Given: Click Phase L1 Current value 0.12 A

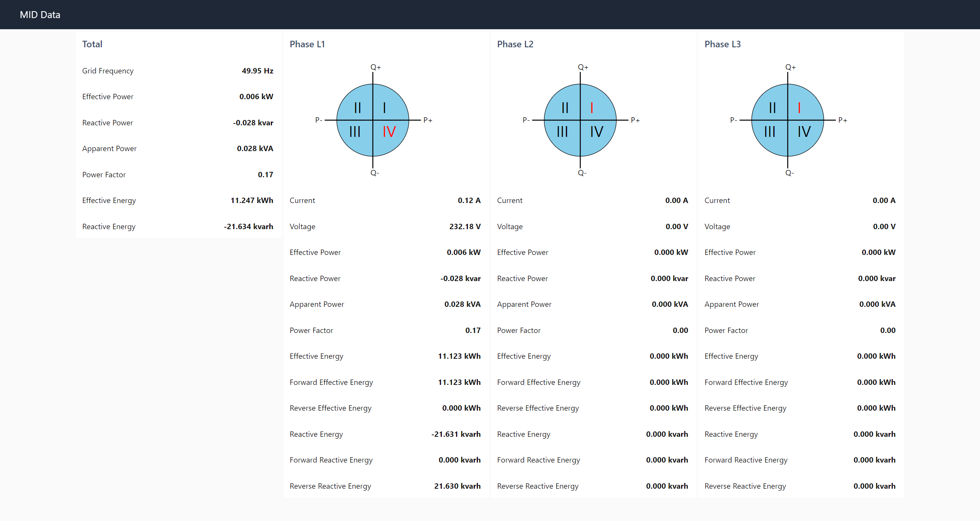Looking at the screenshot, I should pyautogui.click(x=469, y=200).
